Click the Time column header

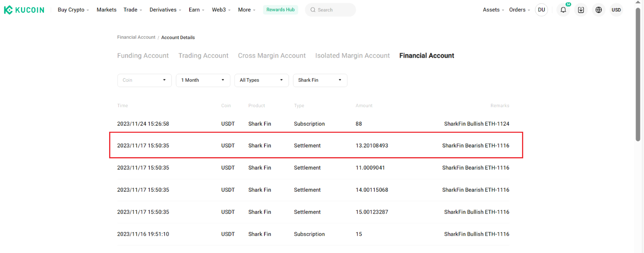[x=122, y=106]
